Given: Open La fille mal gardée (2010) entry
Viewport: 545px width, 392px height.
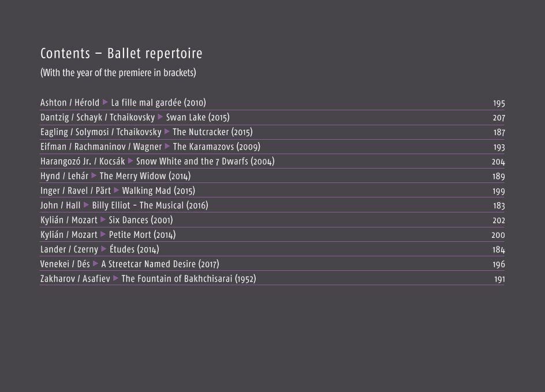Looking at the screenshot, I should pos(272,103).
